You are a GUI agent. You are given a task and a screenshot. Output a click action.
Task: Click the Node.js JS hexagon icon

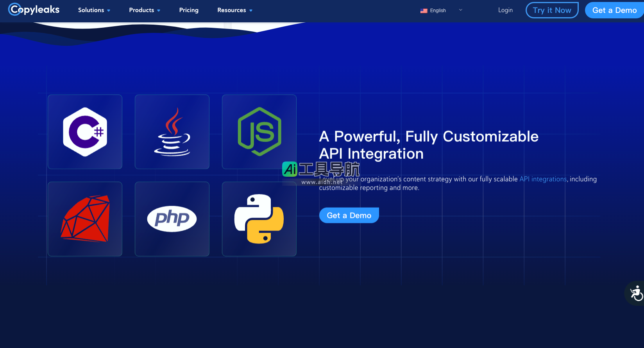(259, 132)
